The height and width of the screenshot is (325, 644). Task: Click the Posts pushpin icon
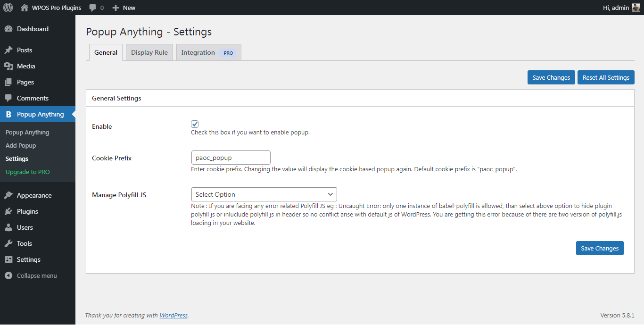8,50
